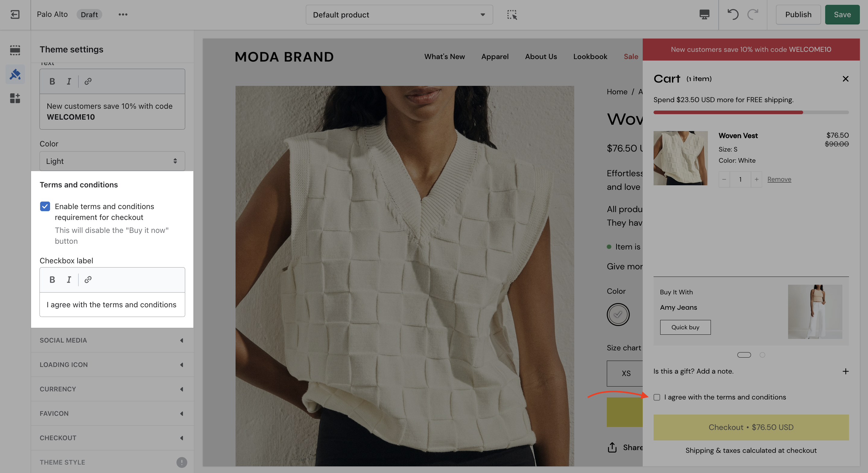Open the App embeds sidebar icon

click(x=15, y=98)
